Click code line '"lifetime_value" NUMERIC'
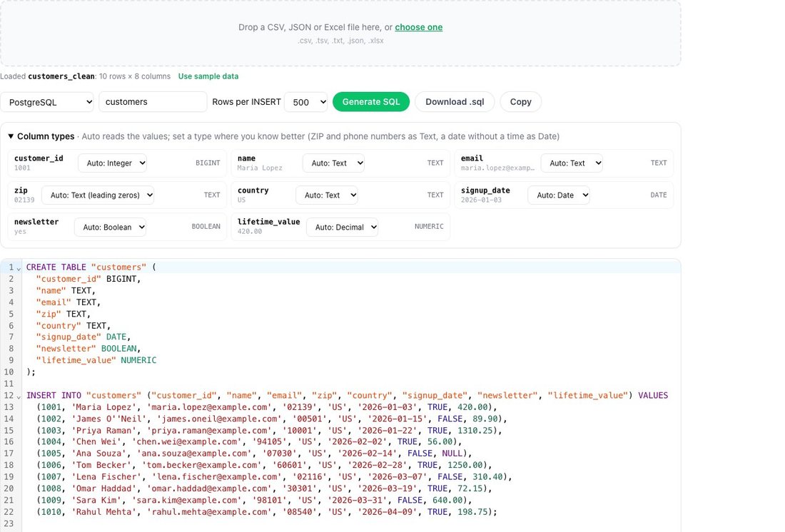Image resolution: width=785 pixels, height=532 pixels. pos(96,360)
